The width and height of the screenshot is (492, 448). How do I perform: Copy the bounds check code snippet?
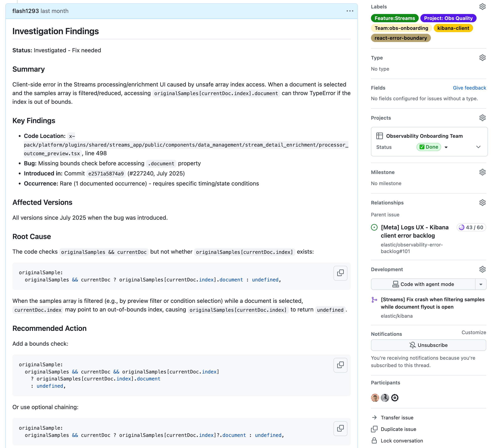pyautogui.click(x=340, y=365)
